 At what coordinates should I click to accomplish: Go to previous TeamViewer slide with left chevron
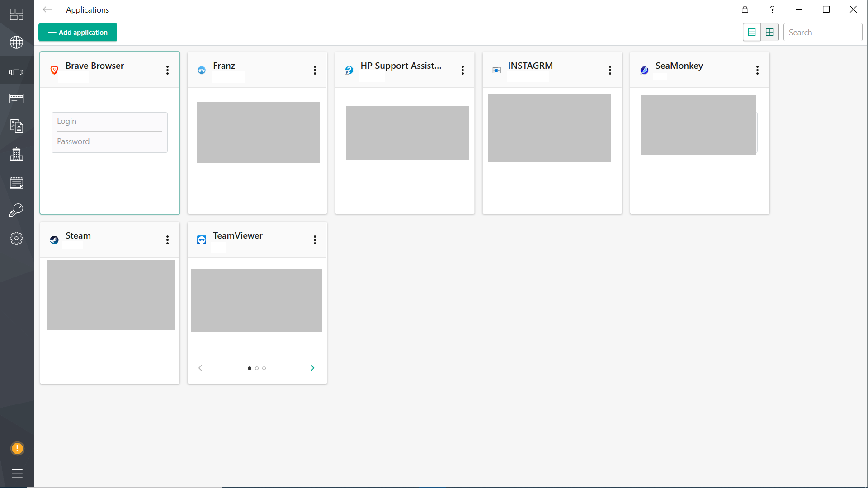coord(200,368)
